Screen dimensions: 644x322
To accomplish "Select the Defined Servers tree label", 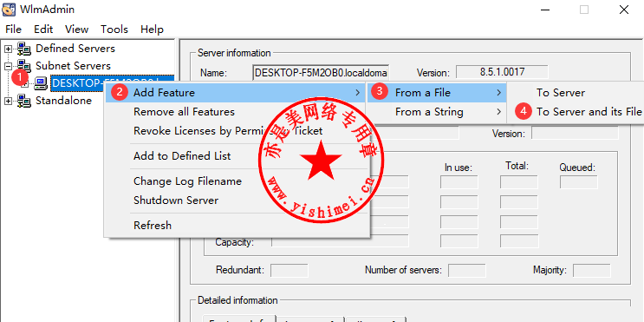I will tap(75, 49).
